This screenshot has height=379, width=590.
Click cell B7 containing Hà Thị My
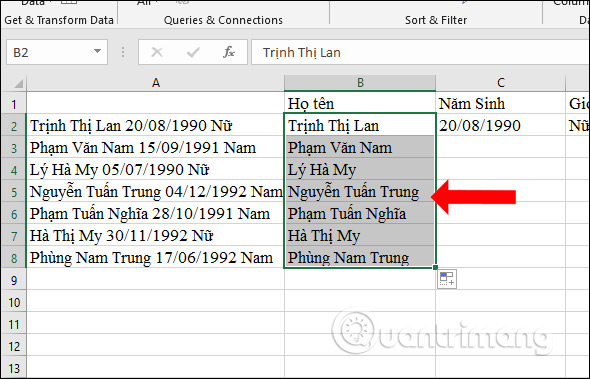pos(360,236)
